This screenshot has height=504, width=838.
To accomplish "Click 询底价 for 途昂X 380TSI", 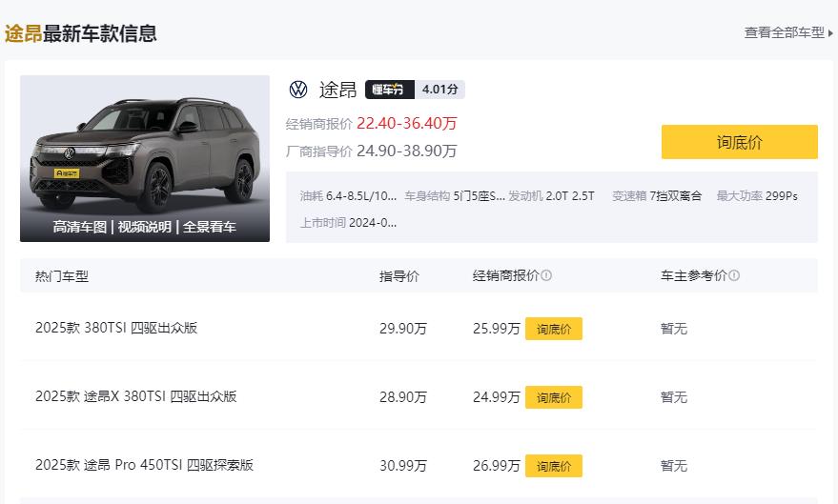I will point(553,397).
